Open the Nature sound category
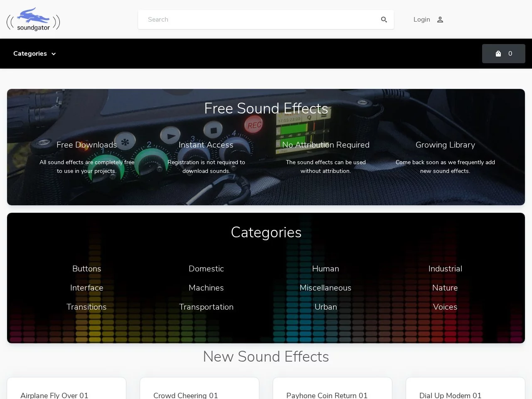Viewport: 532px width, 399px height. 445,288
